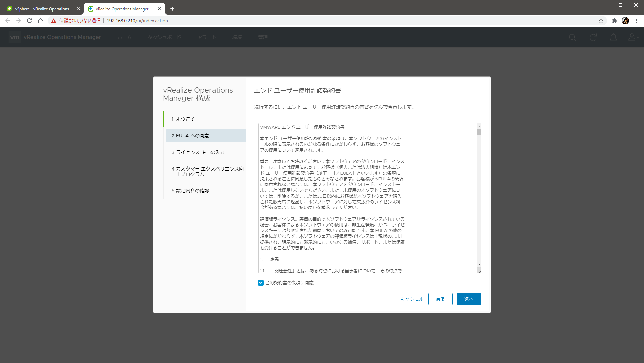Viewport: 644px width, 363px height.
Task: Click the refresh icon in vRealize header
Action: pyautogui.click(x=593, y=37)
